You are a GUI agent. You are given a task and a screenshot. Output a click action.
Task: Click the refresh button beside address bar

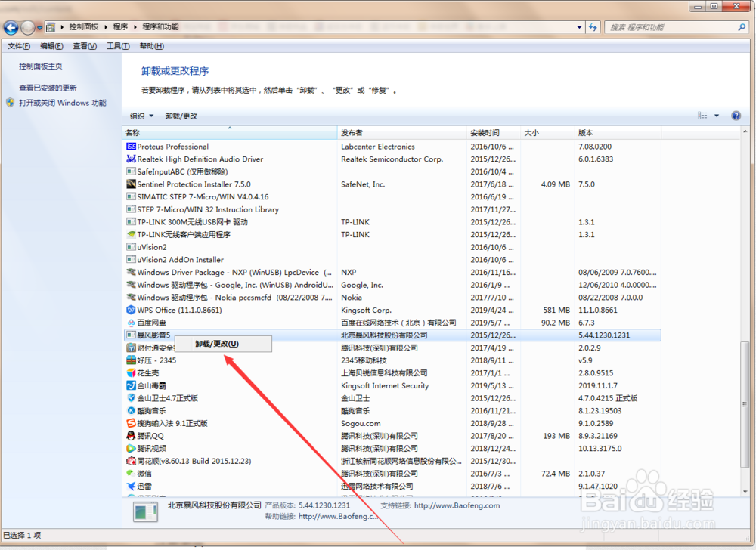[593, 27]
